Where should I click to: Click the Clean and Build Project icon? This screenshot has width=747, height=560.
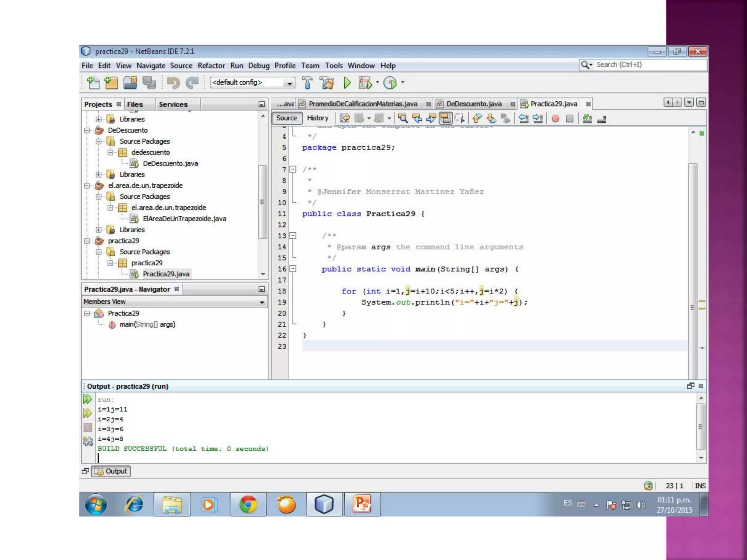pyautogui.click(x=327, y=83)
